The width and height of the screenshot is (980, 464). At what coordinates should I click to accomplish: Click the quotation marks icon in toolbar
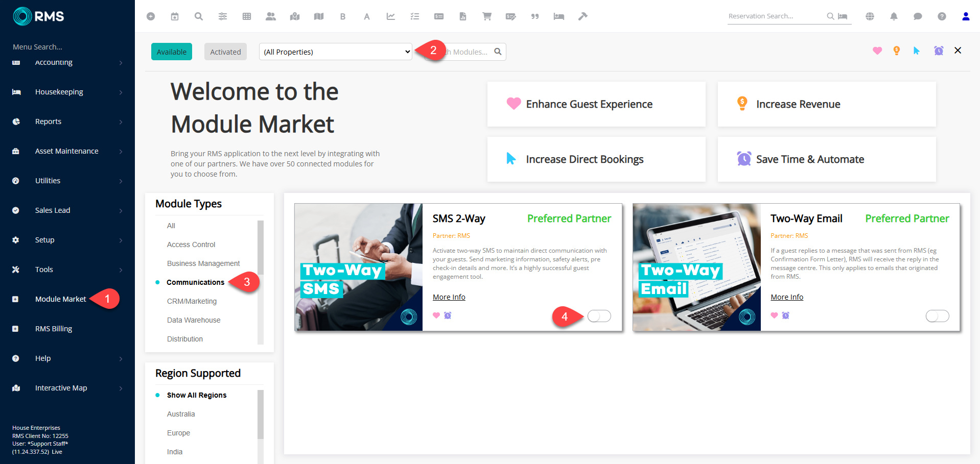click(x=535, y=16)
